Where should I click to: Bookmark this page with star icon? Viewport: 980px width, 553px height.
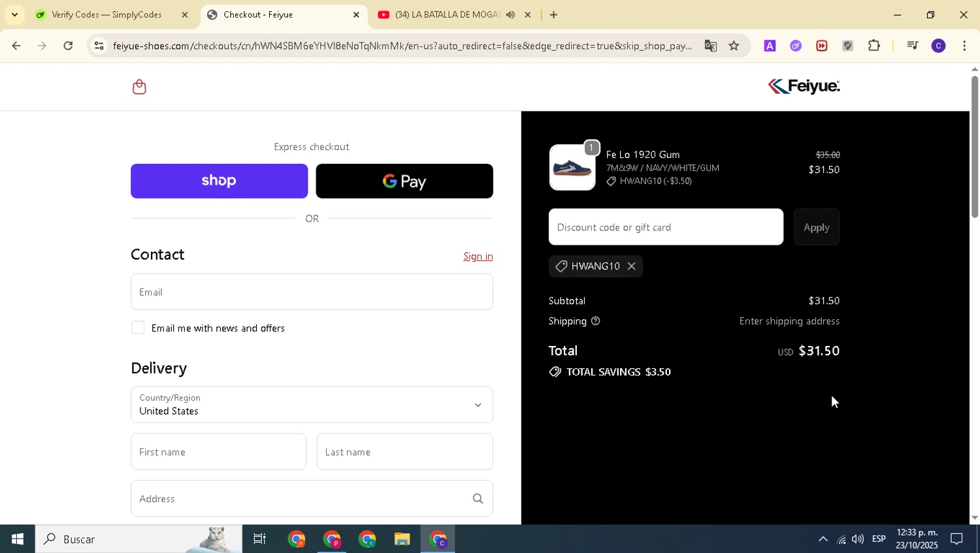tap(734, 46)
